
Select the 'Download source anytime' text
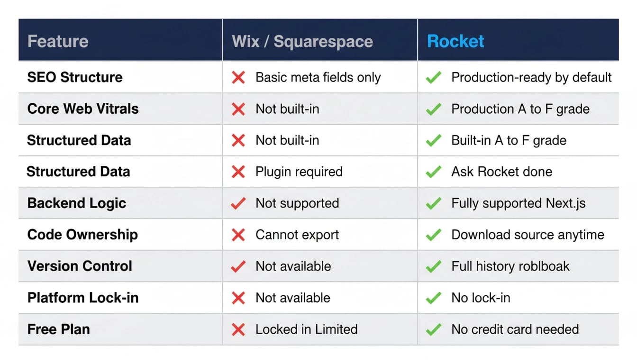click(528, 235)
